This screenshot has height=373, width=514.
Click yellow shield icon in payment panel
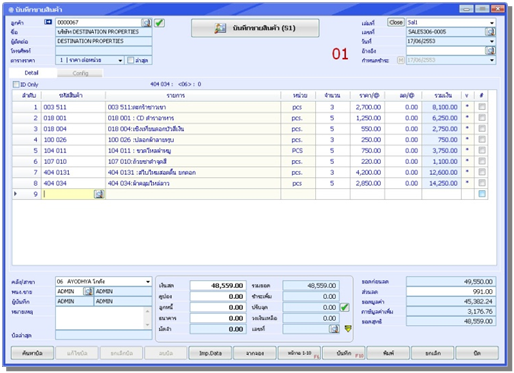pos(348,329)
